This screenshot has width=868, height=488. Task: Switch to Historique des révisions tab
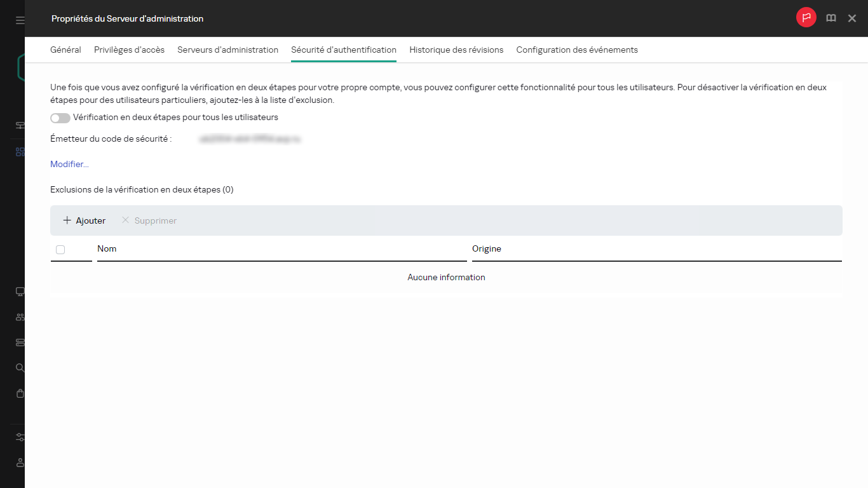(x=456, y=50)
